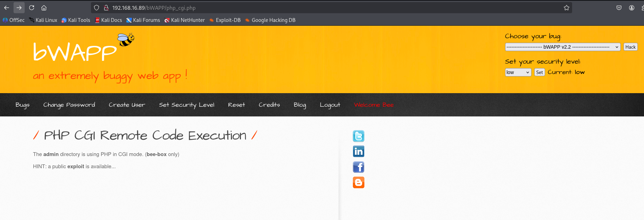The width and height of the screenshot is (644, 220).
Task: Click the bee mascot logo
Action: click(x=126, y=40)
